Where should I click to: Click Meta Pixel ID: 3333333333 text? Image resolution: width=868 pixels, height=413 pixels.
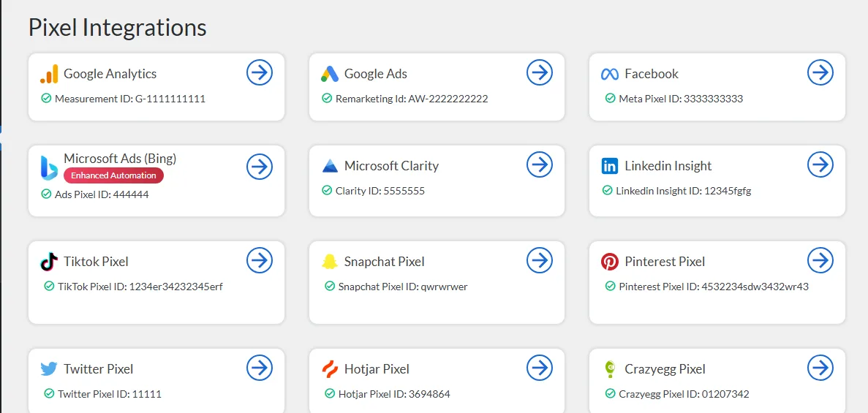click(681, 99)
